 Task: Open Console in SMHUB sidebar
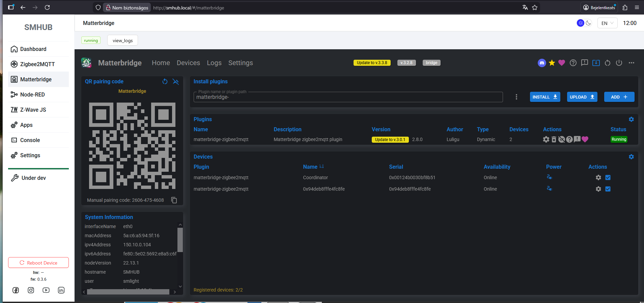pos(38,140)
